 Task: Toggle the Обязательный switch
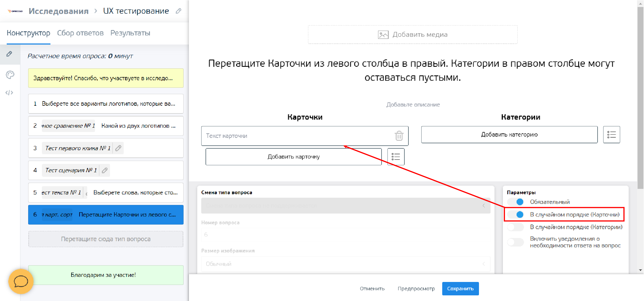pyautogui.click(x=516, y=202)
